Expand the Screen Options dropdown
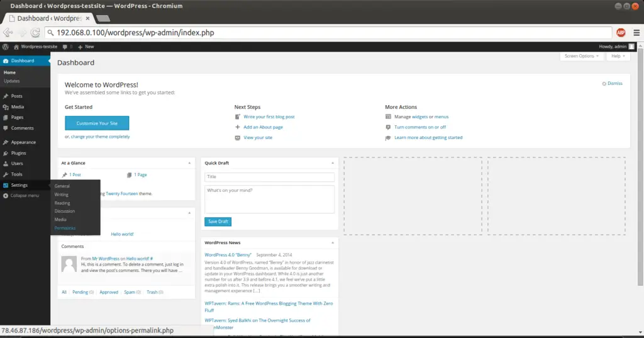This screenshot has width=644, height=338. pos(582,57)
